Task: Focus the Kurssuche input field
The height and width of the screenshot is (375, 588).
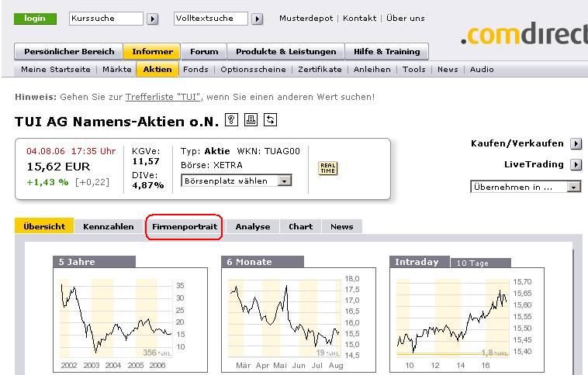Action: coord(106,19)
